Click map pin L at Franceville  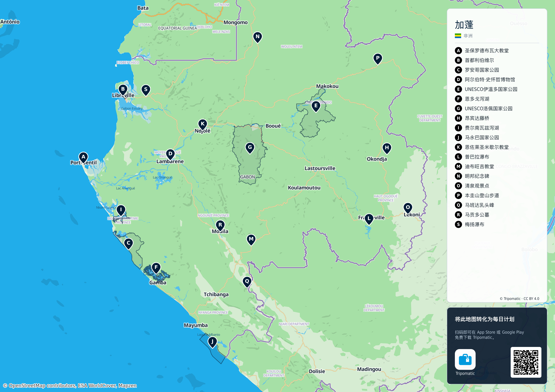369,219
